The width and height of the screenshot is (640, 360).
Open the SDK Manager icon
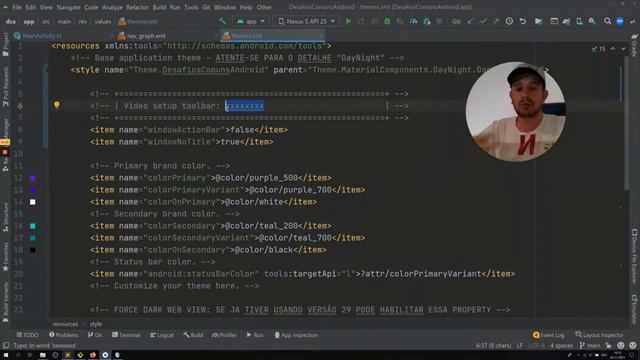pos(592,21)
